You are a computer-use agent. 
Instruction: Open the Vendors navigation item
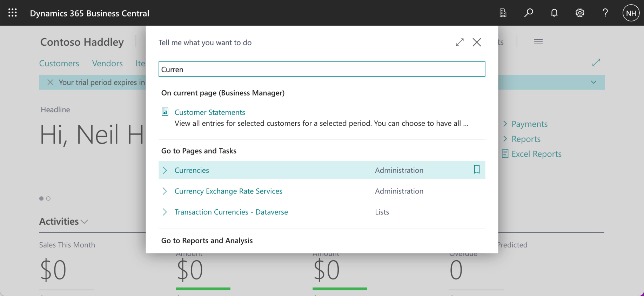[107, 63]
